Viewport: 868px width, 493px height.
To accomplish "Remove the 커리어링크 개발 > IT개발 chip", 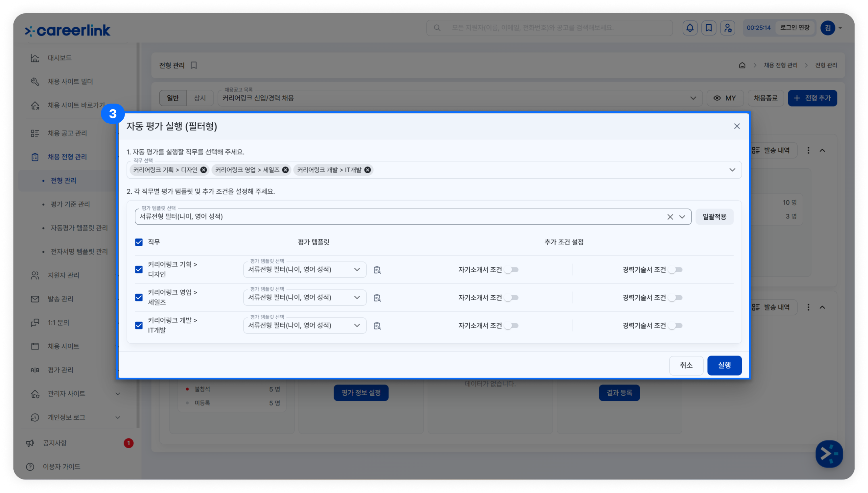I will [367, 170].
